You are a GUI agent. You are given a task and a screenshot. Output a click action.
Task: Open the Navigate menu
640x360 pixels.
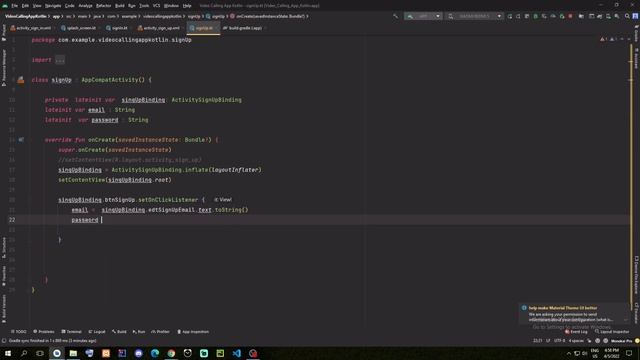pos(53,6)
